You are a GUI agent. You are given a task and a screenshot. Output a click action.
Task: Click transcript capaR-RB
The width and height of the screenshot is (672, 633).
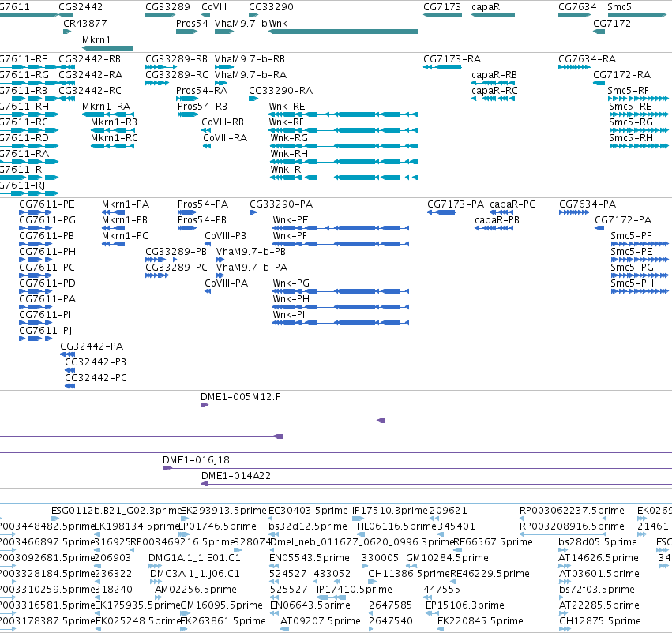click(494, 74)
